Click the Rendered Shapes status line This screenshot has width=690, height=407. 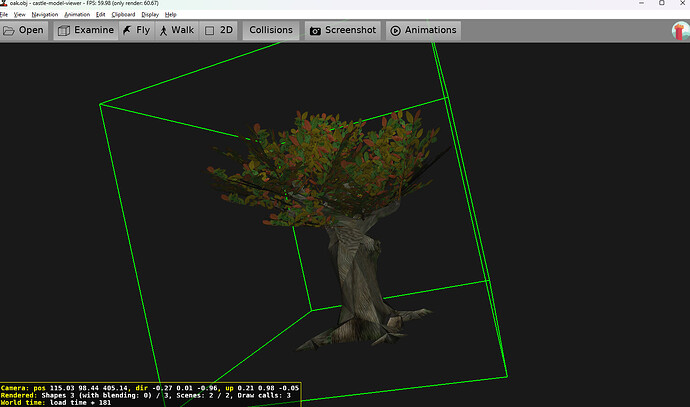146,395
